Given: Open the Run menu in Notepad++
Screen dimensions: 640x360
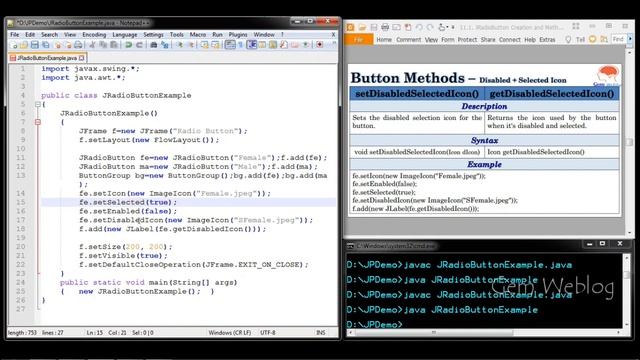Looking at the screenshot, I should [x=217, y=35].
